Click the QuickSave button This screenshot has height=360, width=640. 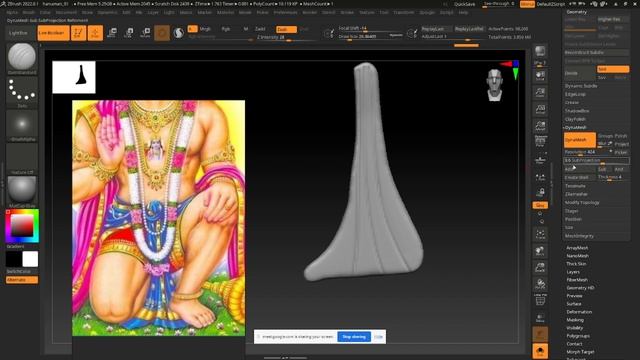pos(464,4)
